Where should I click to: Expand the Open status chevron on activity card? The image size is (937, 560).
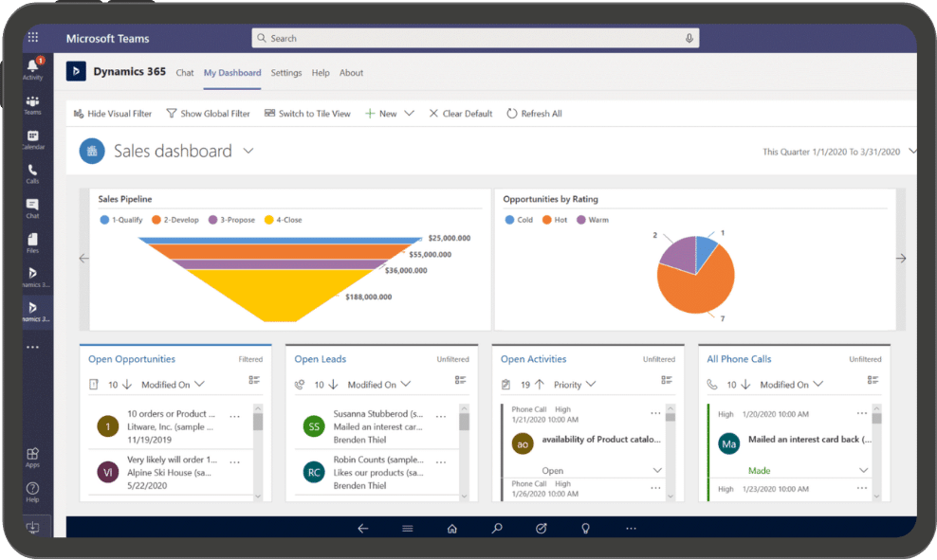point(657,470)
